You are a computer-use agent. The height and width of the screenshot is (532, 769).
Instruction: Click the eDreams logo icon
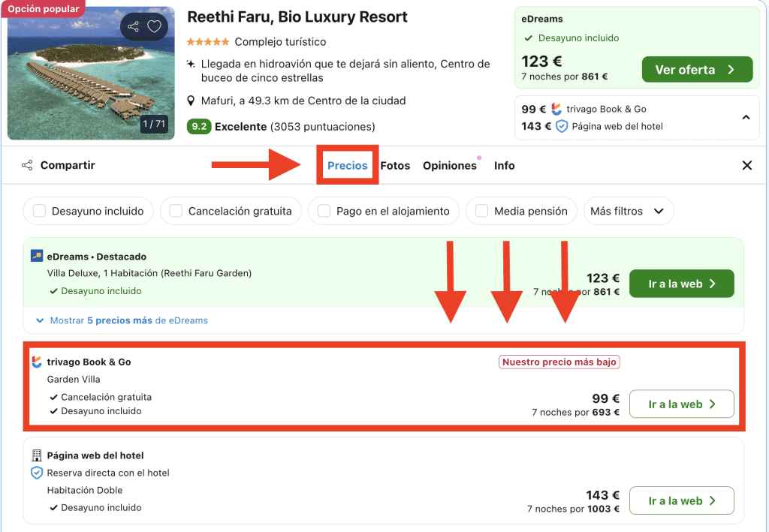click(x=37, y=256)
